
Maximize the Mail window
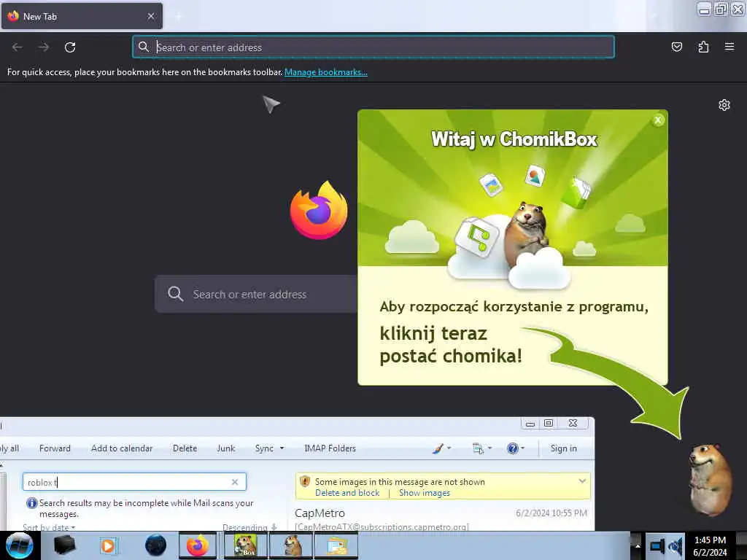coord(549,424)
